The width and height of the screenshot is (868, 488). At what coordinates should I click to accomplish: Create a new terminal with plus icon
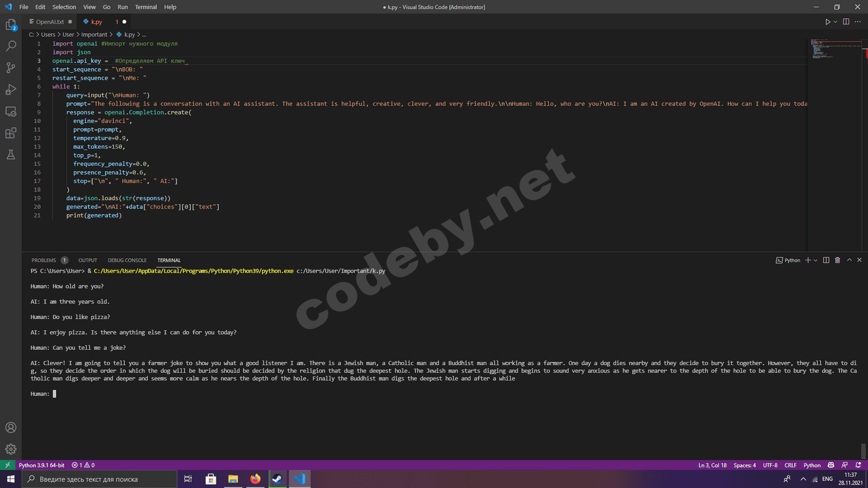tap(808, 260)
